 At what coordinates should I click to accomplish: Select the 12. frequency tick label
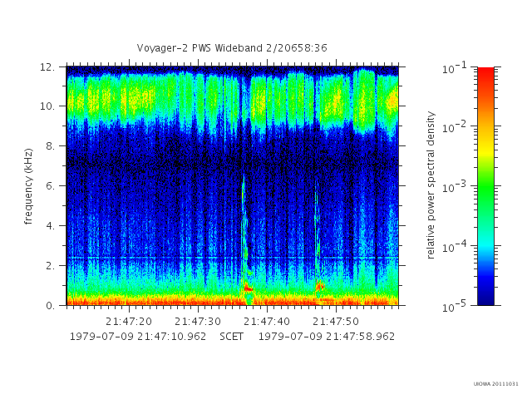tap(47, 66)
